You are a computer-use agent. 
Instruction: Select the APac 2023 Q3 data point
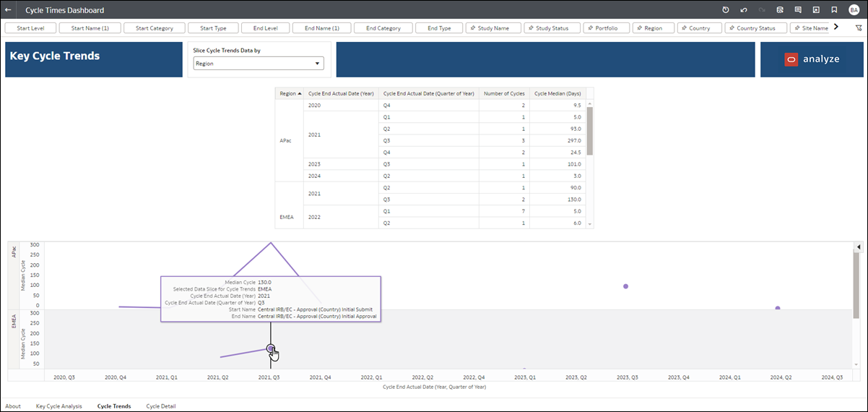[625, 286]
